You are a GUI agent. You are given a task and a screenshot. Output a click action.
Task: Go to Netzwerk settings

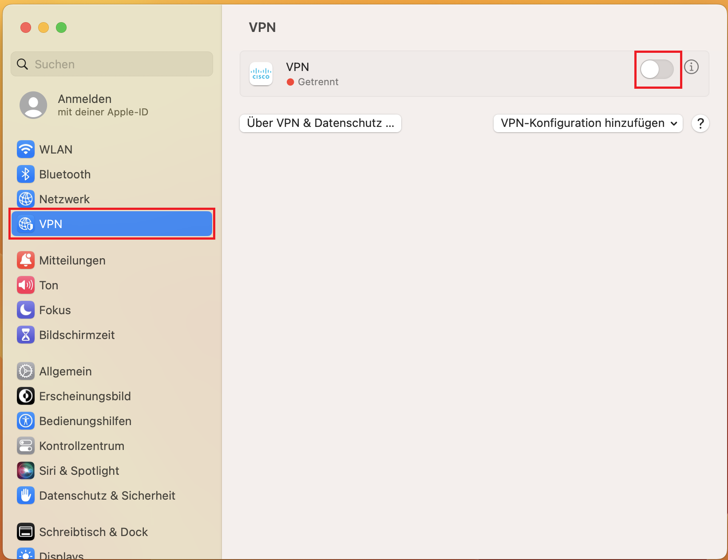(x=64, y=199)
